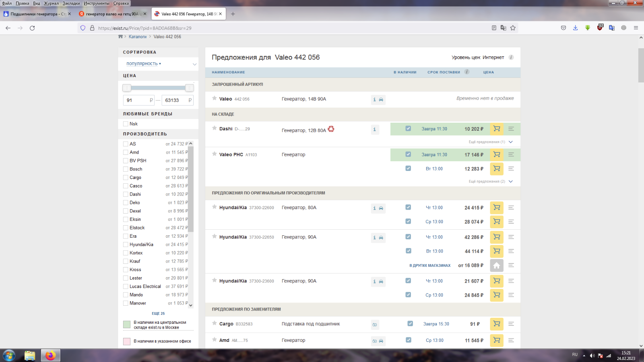Filter by manufacturer Hyundai/Kia

[126, 245]
